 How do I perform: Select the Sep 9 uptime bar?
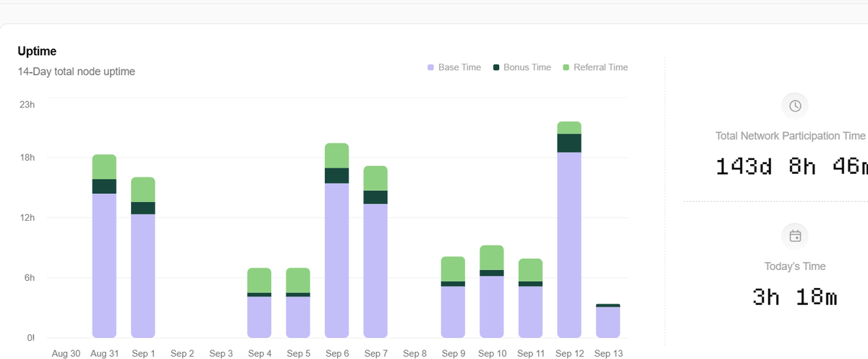(x=453, y=297)
